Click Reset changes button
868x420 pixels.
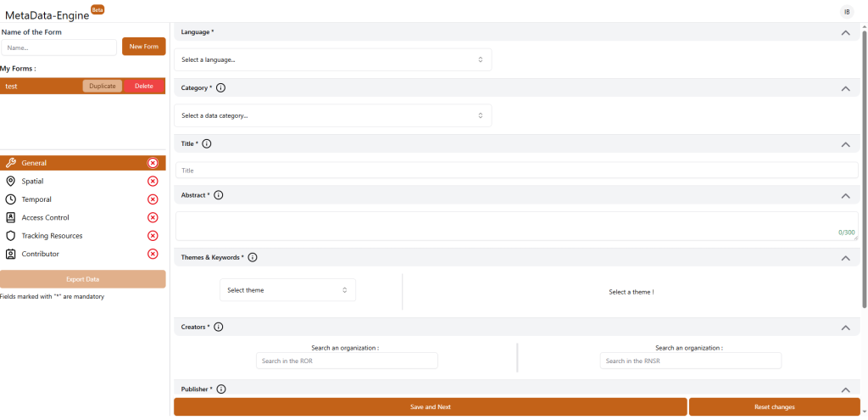pyautogui.click(x=775, y=406)
